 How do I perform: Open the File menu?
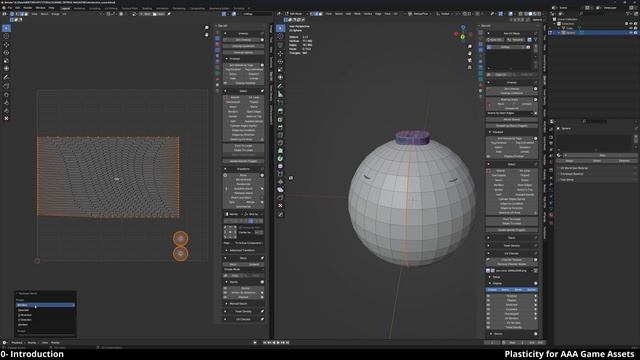(x=10, y=8)
